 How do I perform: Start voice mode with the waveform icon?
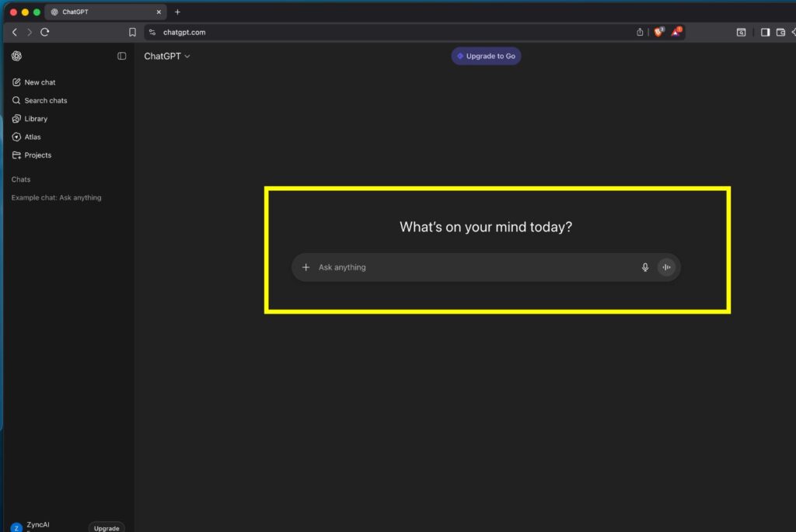point(666,267)
